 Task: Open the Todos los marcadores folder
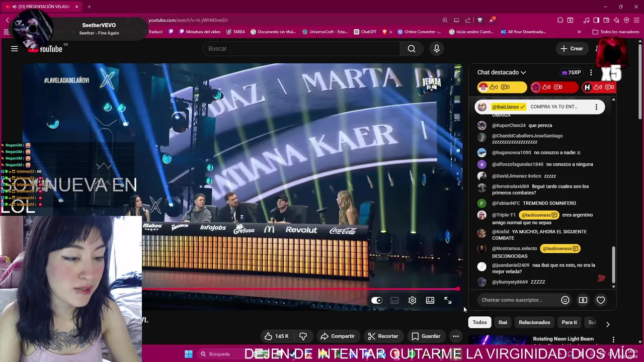click(x=616, y=32)
